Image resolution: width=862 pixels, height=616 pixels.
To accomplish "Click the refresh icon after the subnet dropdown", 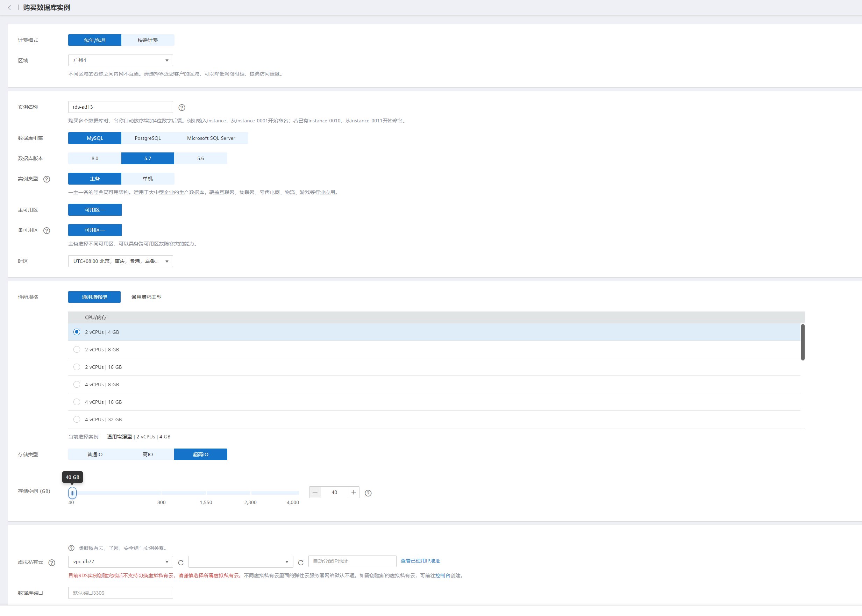I will point(301,563).
